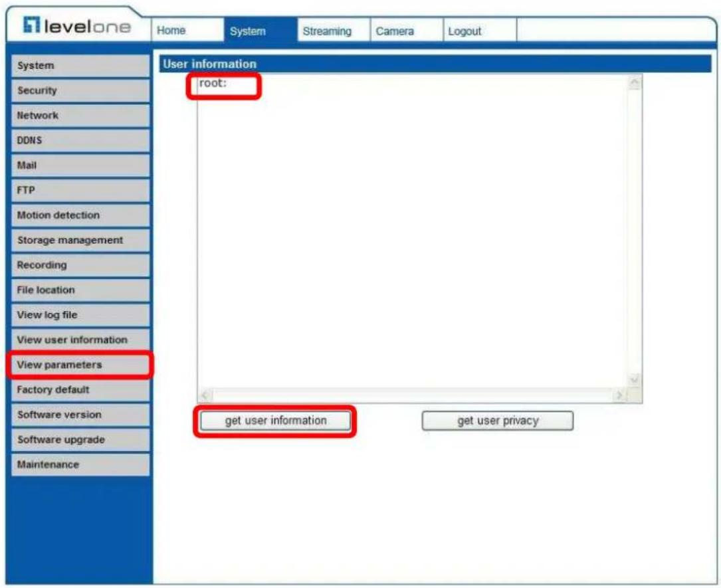The height and width of the screenshot is (588, 721).
Task: Click Logout in the top navigation
Action: 480,31
